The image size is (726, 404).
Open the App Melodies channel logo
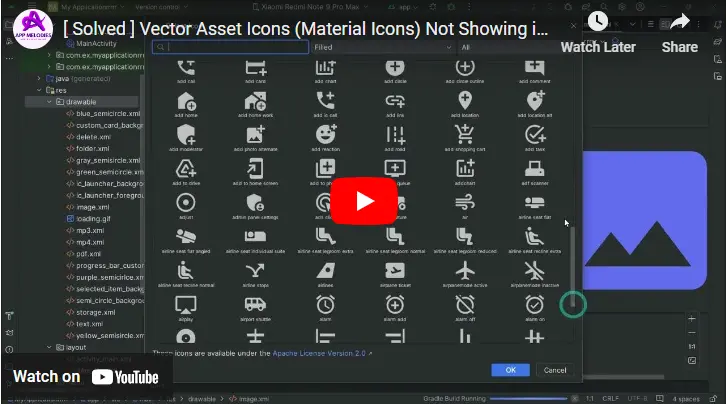tap(33, 29)
